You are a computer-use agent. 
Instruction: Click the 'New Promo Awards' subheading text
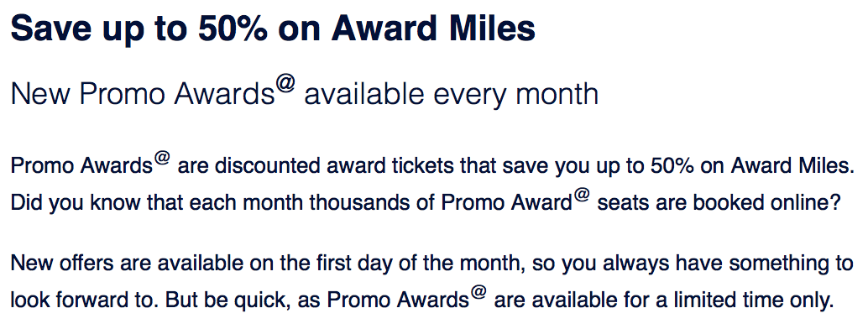(143, 95)
